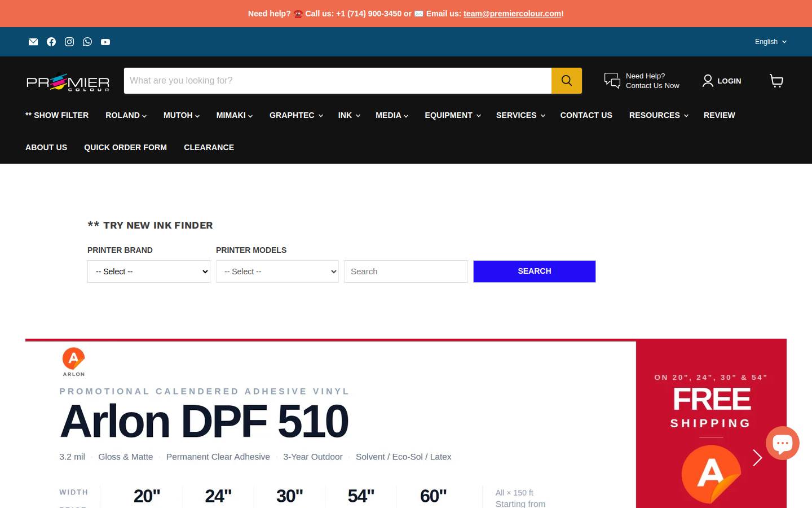The image size is (812, 508).
Task: Click the phone number +1 (714) 900-3450
Action: [369, 14]
